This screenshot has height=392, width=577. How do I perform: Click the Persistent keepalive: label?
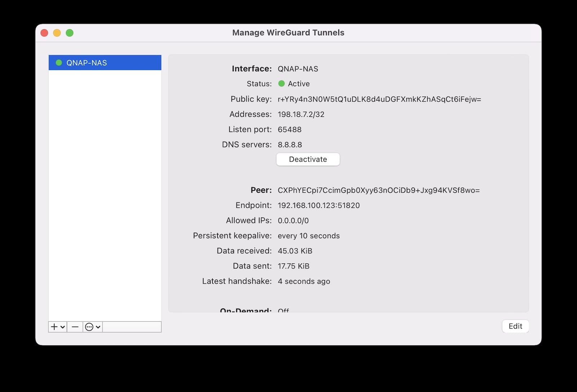pyautogui.click(x=232, y=236)
